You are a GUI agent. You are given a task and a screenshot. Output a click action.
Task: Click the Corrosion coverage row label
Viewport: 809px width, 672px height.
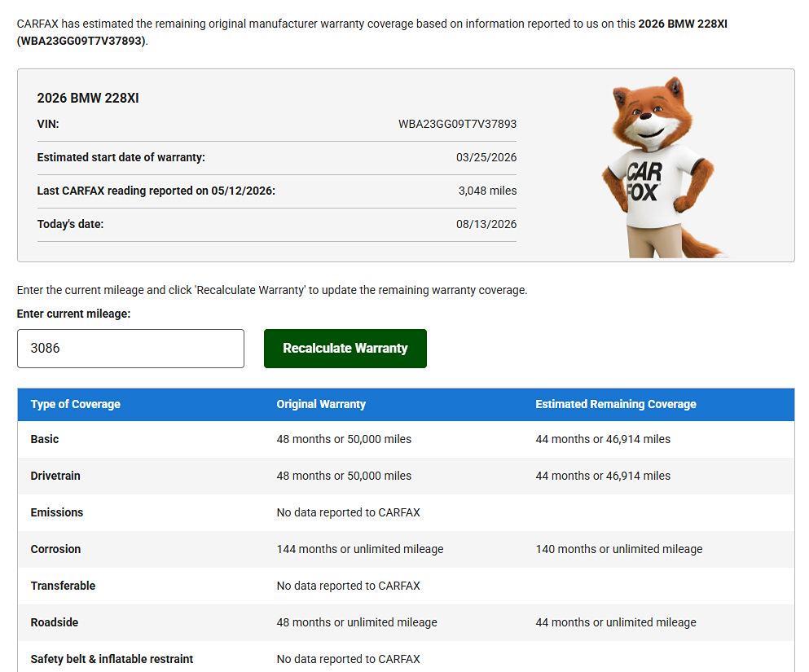point(55,549)
